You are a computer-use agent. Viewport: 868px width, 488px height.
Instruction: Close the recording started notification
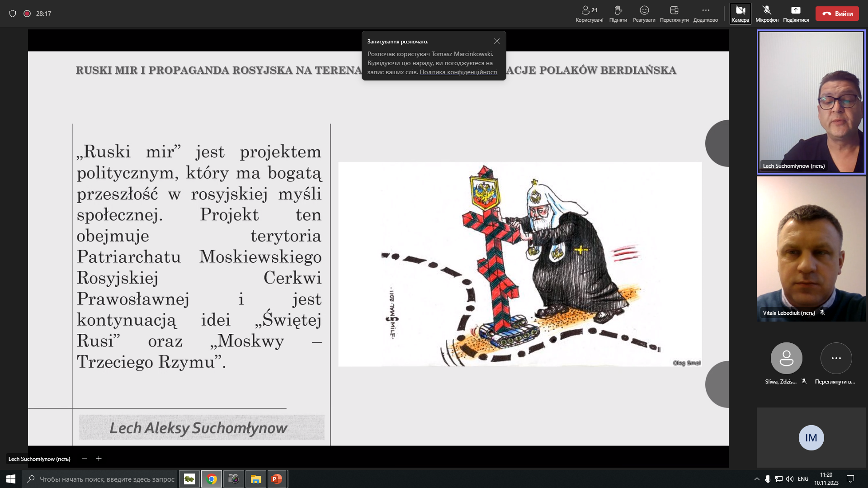tap(497, 41)
